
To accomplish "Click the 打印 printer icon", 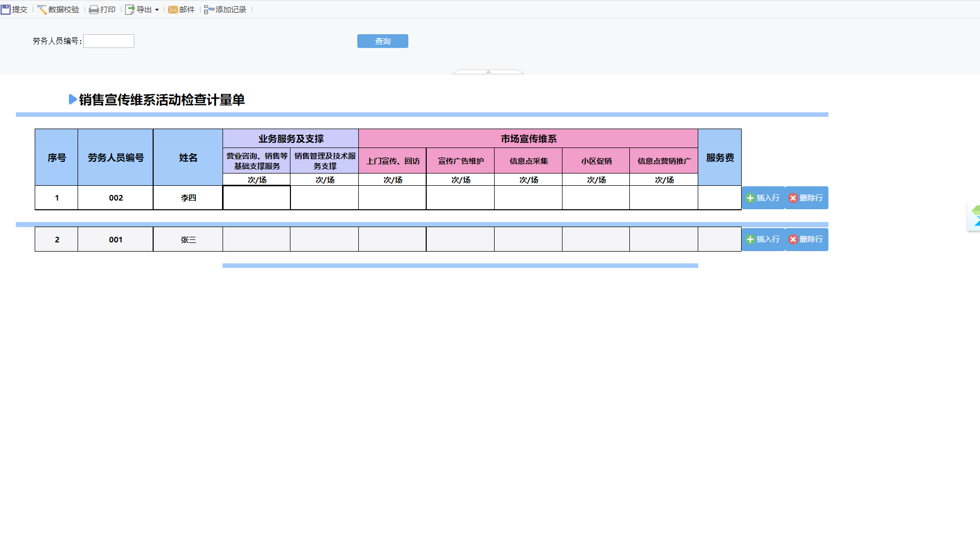I will coord(94,10).
